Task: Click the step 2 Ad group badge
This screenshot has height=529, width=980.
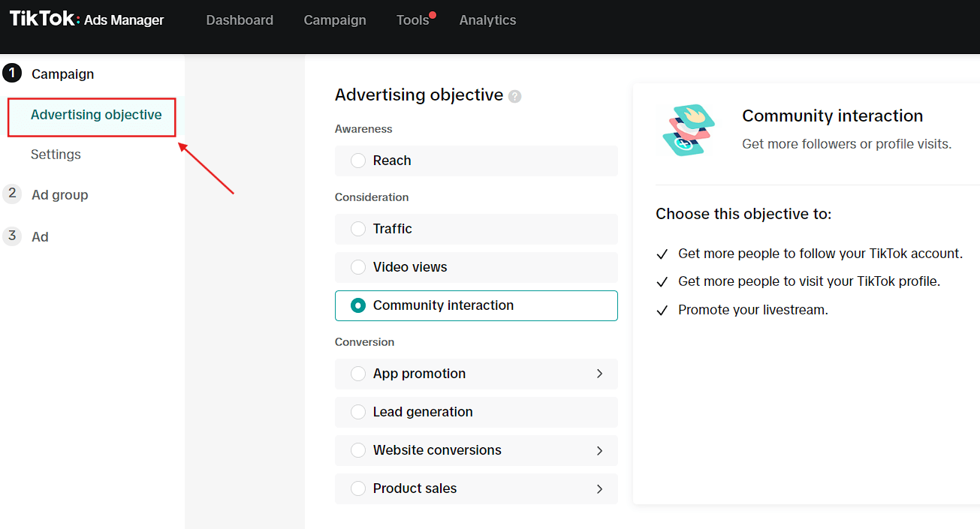Action: click(12, 194)
